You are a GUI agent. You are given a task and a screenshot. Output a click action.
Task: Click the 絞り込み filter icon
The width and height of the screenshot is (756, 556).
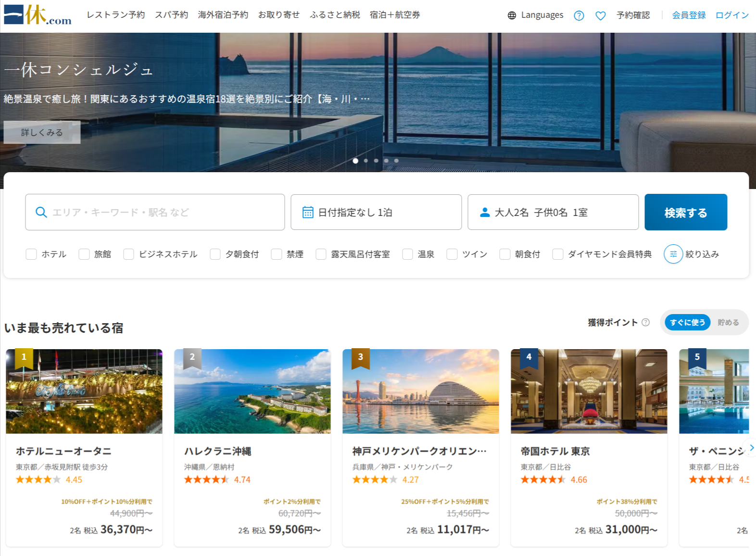(x=673, y=254)
